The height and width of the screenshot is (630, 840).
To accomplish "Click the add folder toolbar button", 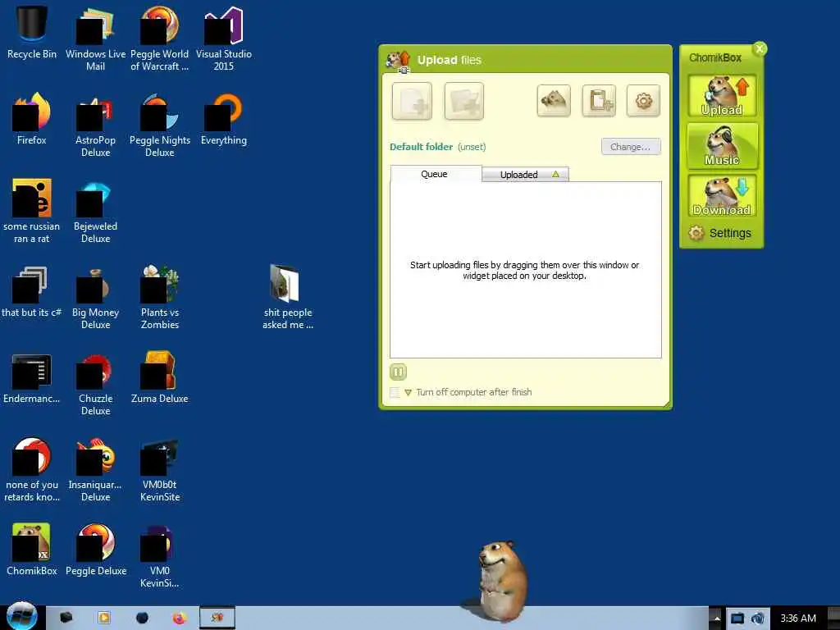I will coord(464,101).
